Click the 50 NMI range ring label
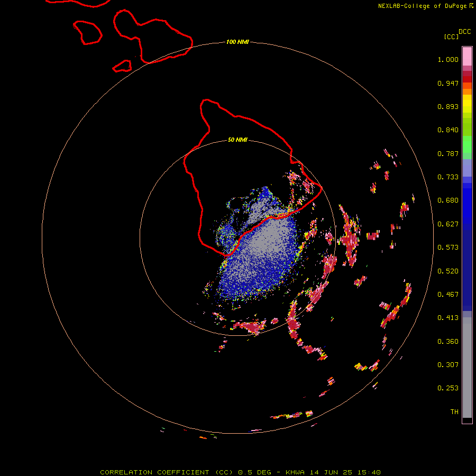The image size is (476, 476). click(237, 140)
